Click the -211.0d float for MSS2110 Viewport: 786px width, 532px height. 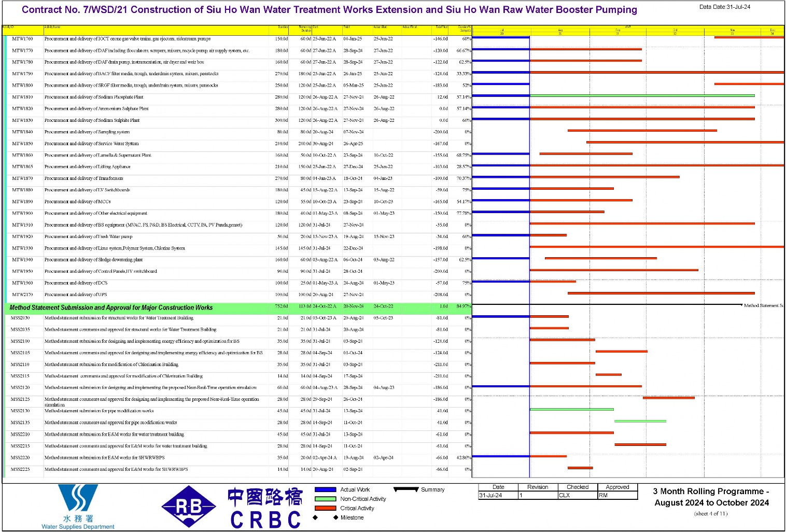point(441,365)
